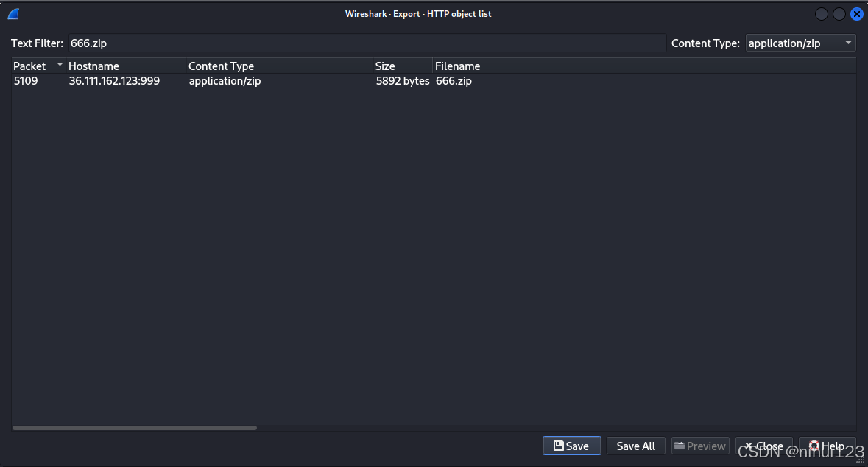Click the horizontal scrollbar thumb
The height and width of the screenshot is (467, 868).
(x=135, y=428)
